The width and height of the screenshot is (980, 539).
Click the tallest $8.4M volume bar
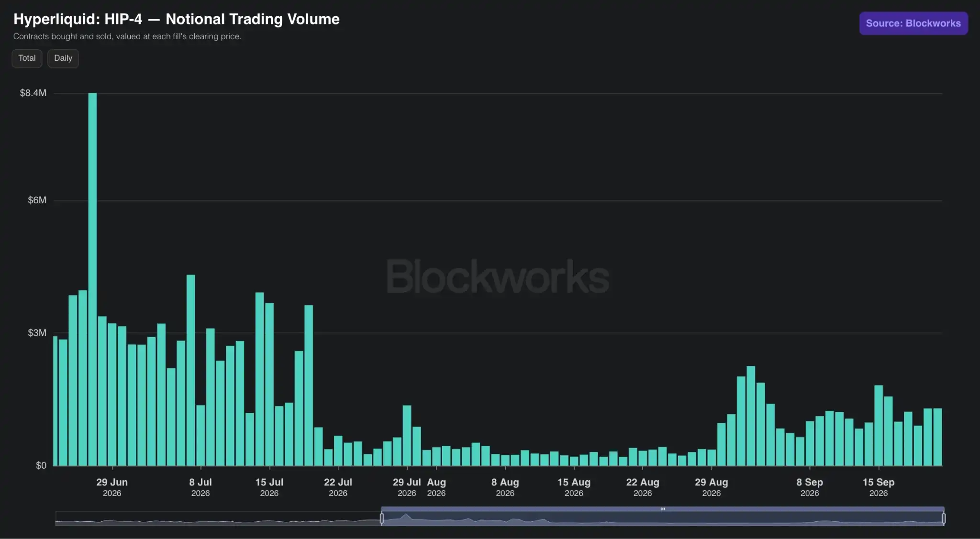click(92, 279)
